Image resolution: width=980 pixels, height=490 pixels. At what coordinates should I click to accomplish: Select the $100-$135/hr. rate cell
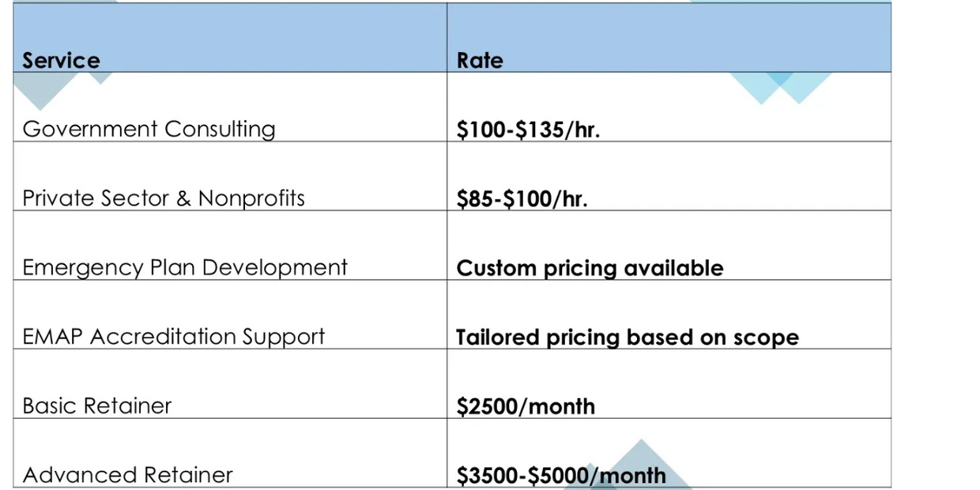pos(528,130)
